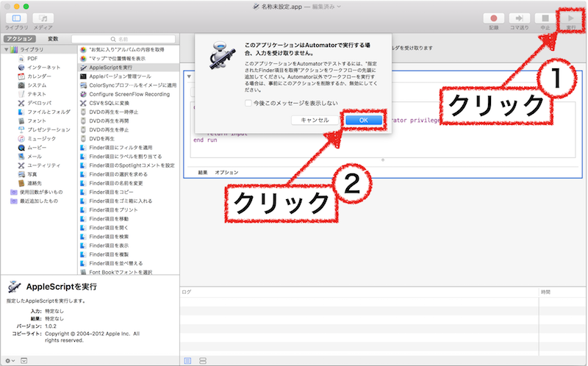Click the ログ column header
588x366 pixels.
click(x=187, y=292)
